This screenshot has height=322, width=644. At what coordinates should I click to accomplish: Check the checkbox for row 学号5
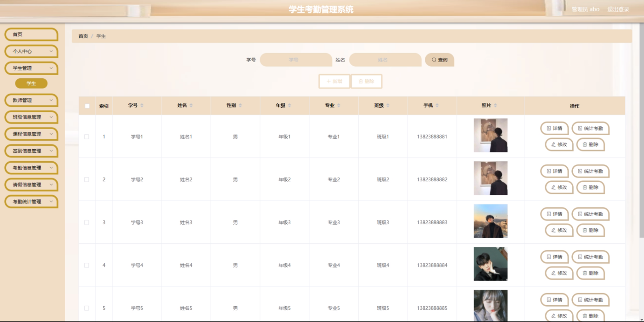[x=87, y=308]
